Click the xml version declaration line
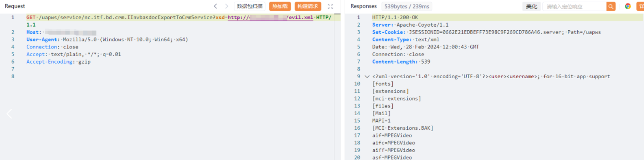 [491, 76]
